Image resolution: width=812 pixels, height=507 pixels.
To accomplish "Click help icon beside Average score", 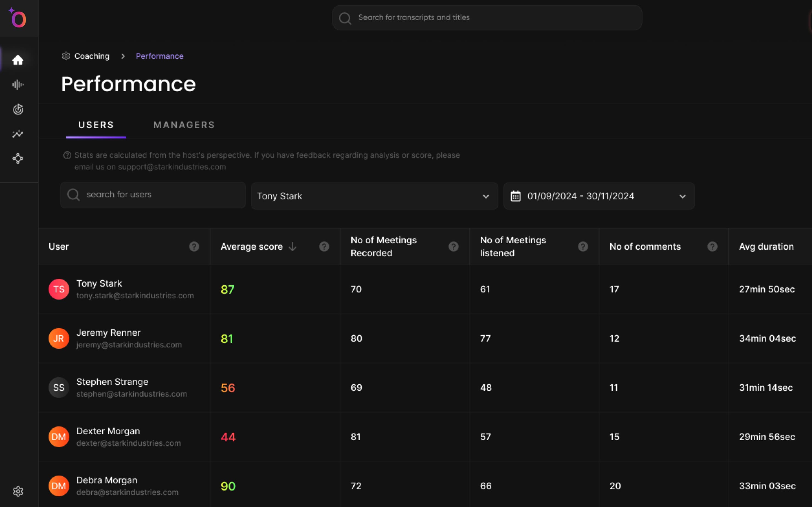I will tap(324, 246).
